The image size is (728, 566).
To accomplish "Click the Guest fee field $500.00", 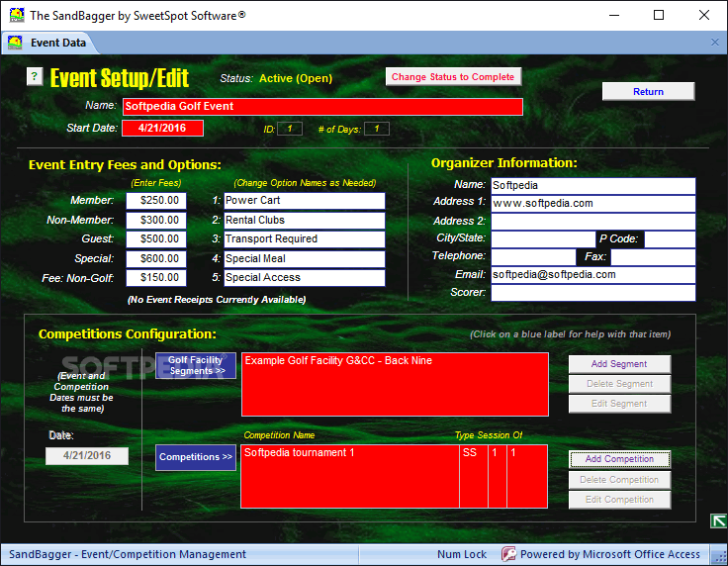I will click(156, 239).
